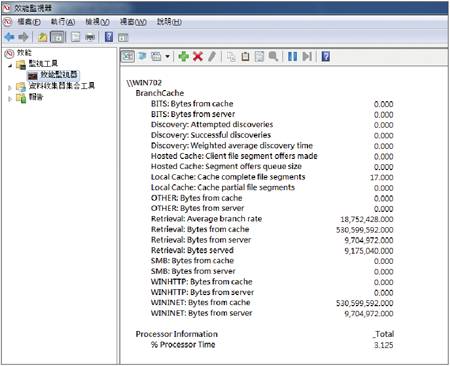Update data with the step forward button
This screenshot has width=450, height=366.
(307, 56)
